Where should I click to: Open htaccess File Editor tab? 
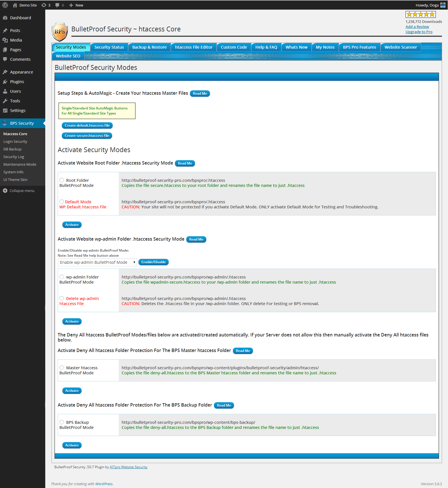click(194, 47)
